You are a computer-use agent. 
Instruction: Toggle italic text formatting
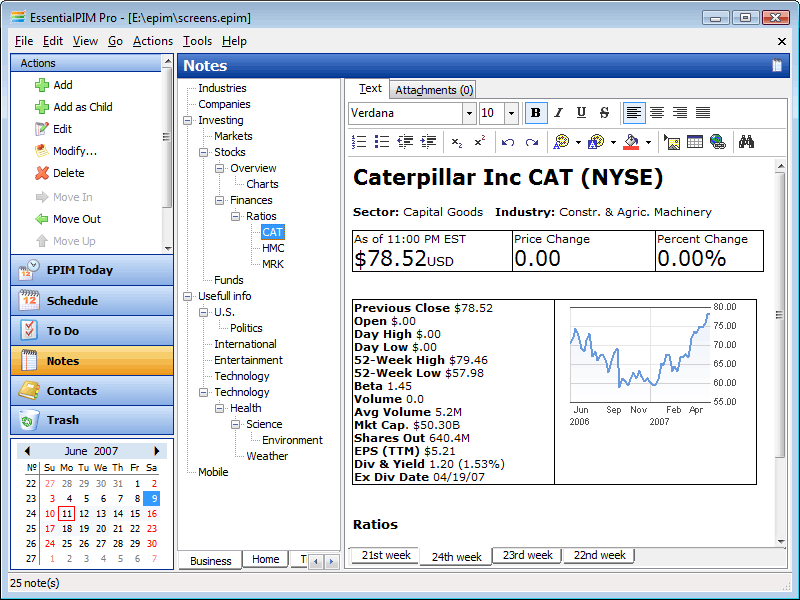[558, 113]
